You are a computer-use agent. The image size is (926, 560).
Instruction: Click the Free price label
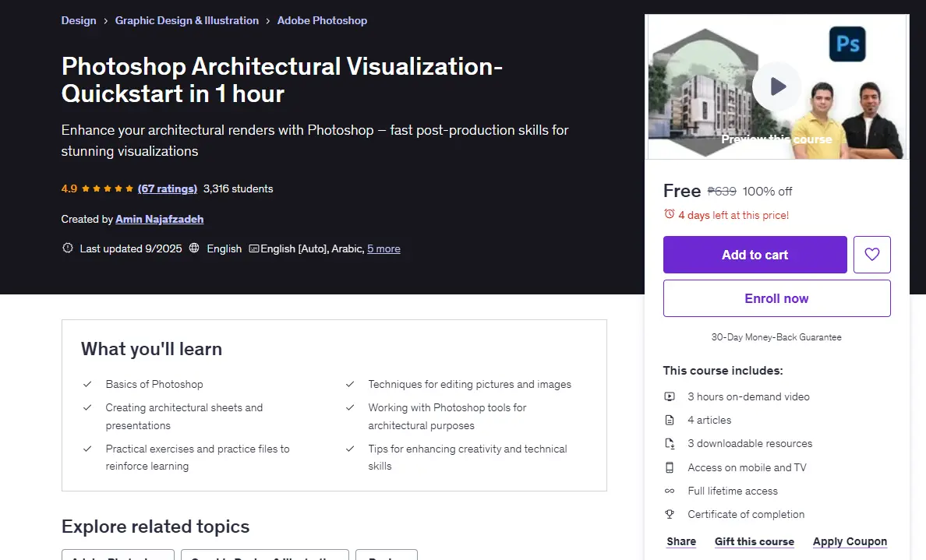coord(681,191)
